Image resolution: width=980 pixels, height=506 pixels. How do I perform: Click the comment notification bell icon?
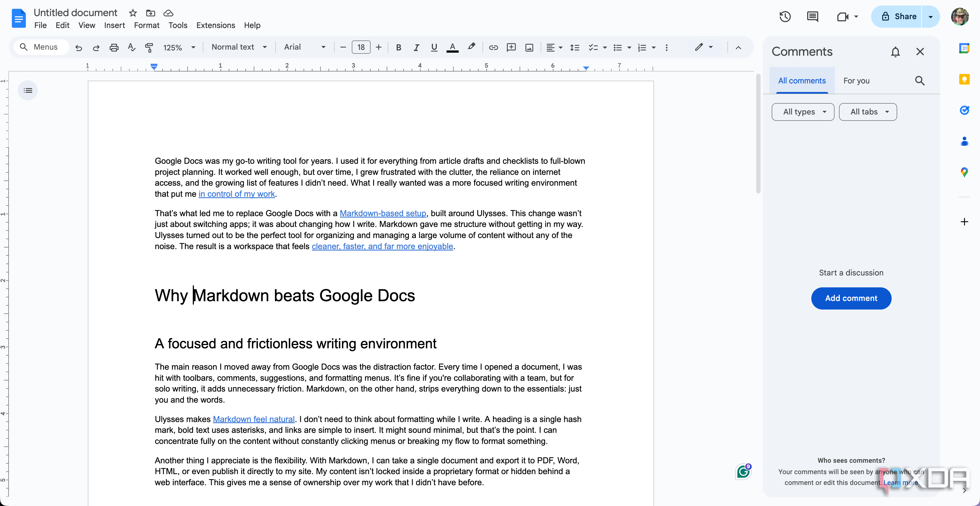coord(895,52)
